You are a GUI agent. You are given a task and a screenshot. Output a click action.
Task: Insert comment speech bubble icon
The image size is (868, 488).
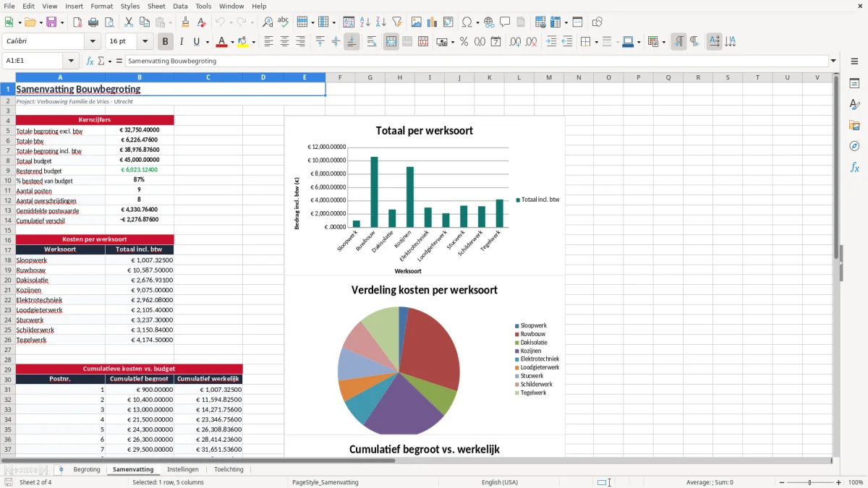(x=505, y=22)
